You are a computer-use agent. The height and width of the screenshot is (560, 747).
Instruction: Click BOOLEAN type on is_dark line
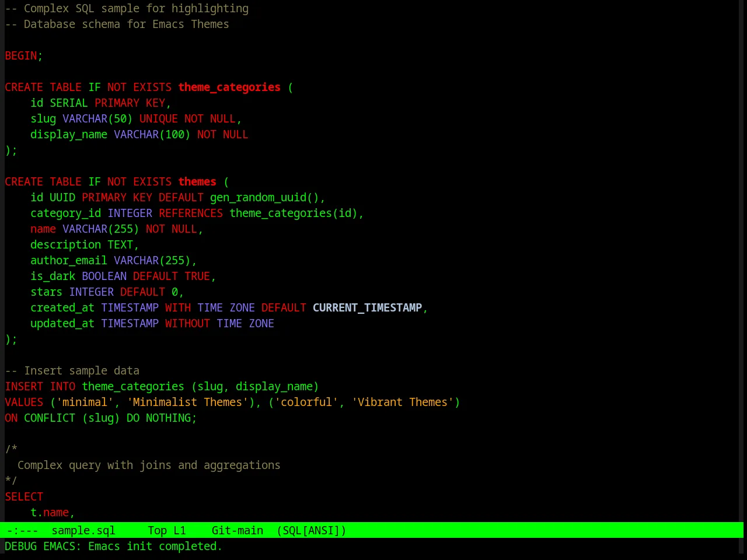(104, 276)
